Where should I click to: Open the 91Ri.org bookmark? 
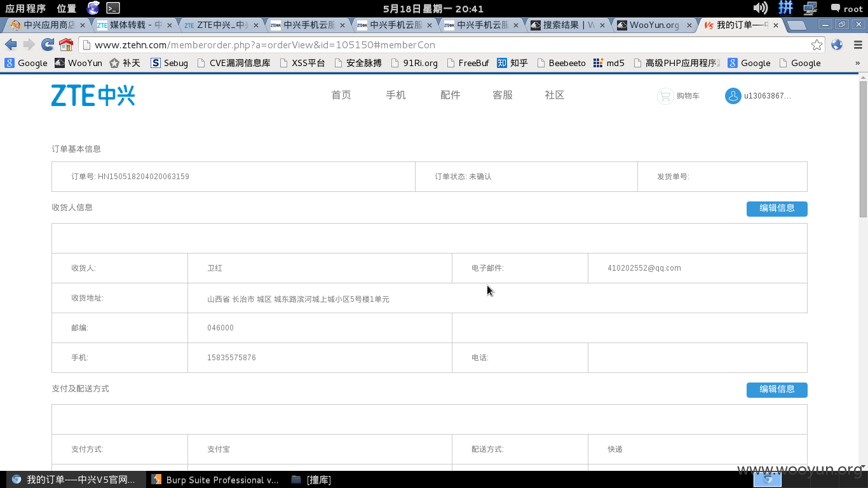[414, 63]
